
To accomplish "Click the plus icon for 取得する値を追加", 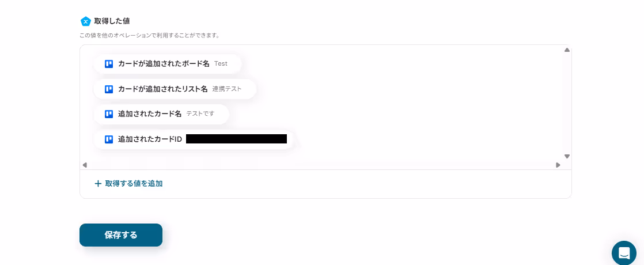I will click(98, 184).
